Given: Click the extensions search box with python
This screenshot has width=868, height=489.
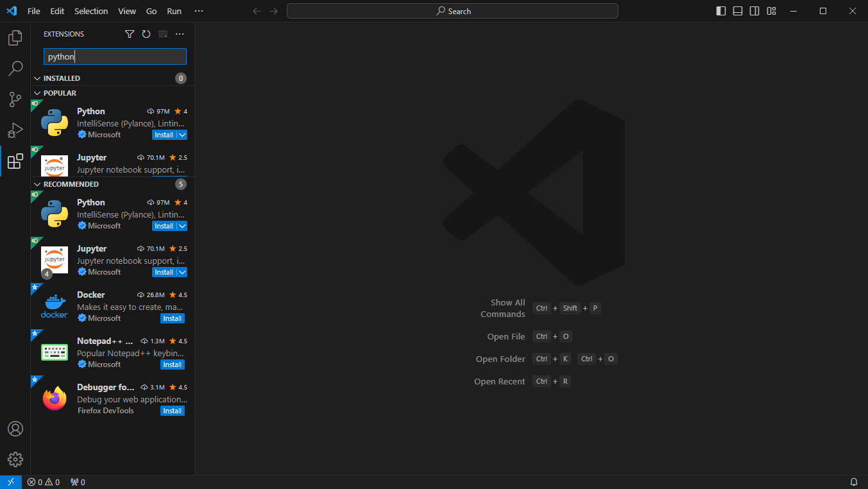Looking at the screenshot, I should click(x=115, y=56).
